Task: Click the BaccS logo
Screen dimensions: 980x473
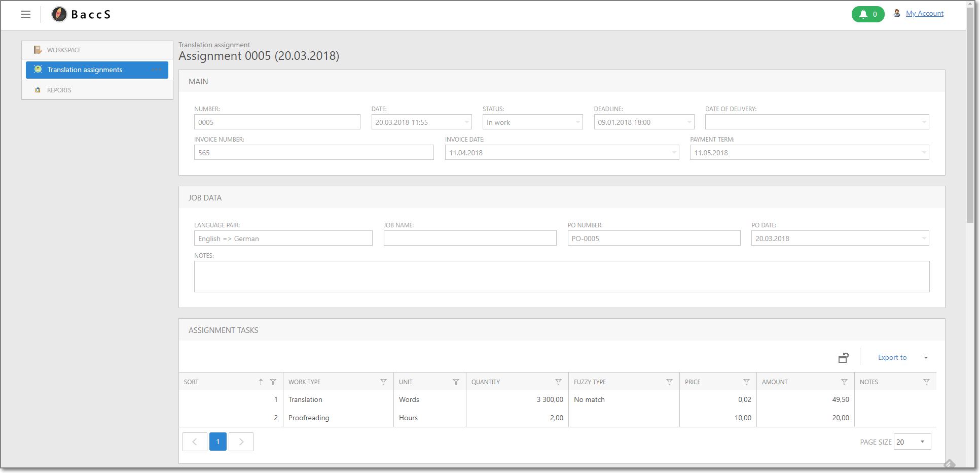Action: tap(81, 14)
